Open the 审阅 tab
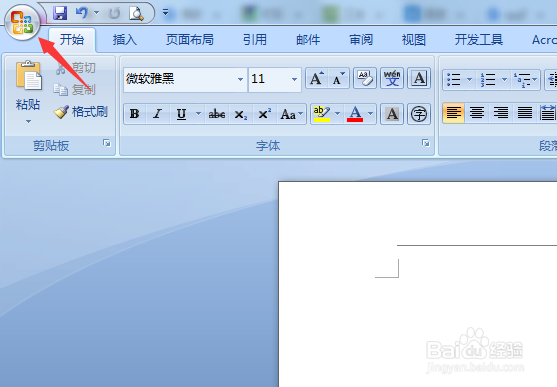This screenshot has width=557, height=387. tap(361, 39)
